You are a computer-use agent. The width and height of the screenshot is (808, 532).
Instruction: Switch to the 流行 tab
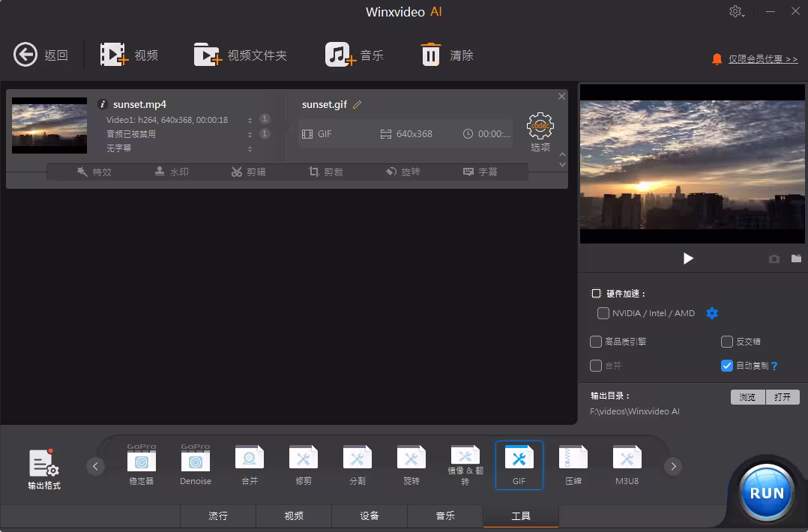pyautogui.click(x=217, y=516)
